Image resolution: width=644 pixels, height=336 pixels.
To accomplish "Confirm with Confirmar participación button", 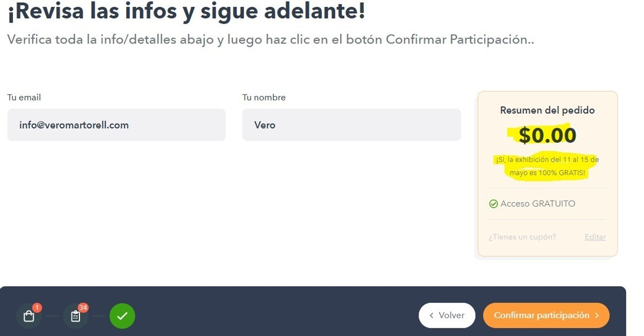I will 546,316.
